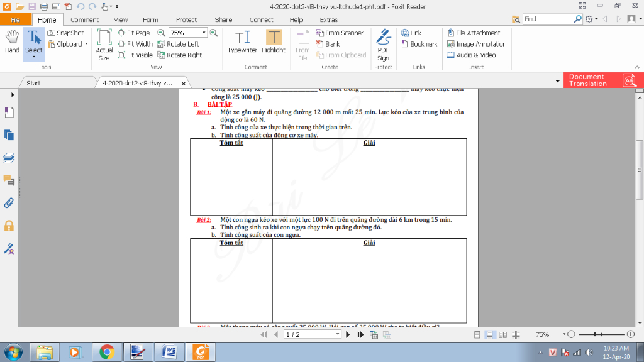Open the Pages thumbnails side panel
The image size is (644, 362).
pyautogui.click(x=9, y=135)
